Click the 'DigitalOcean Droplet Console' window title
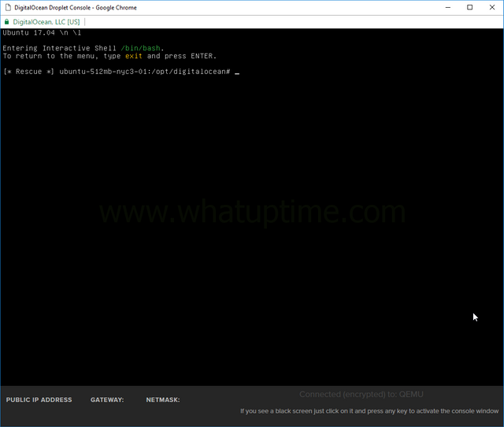This screenshot has height=427, width=504. (76, 7)
